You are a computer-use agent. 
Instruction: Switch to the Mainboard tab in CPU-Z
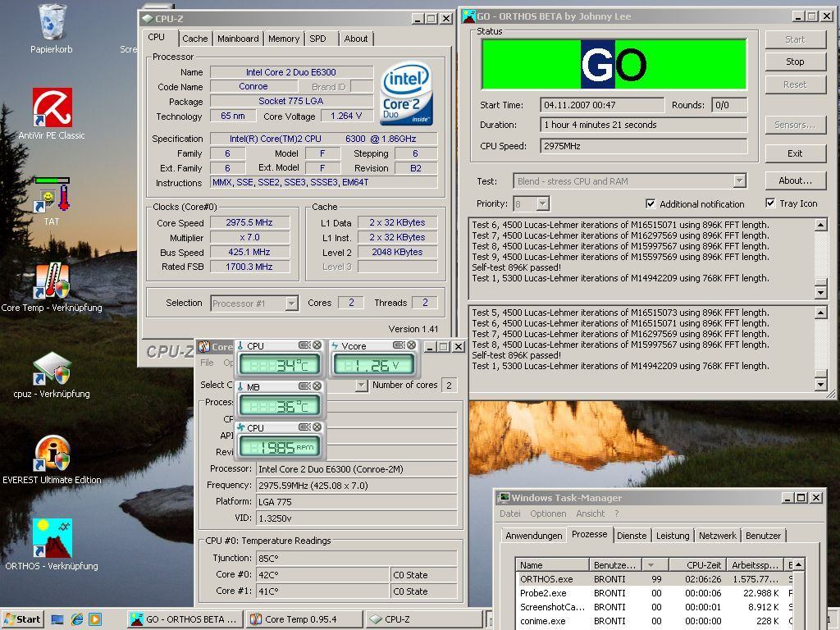(x=238, y=39)
